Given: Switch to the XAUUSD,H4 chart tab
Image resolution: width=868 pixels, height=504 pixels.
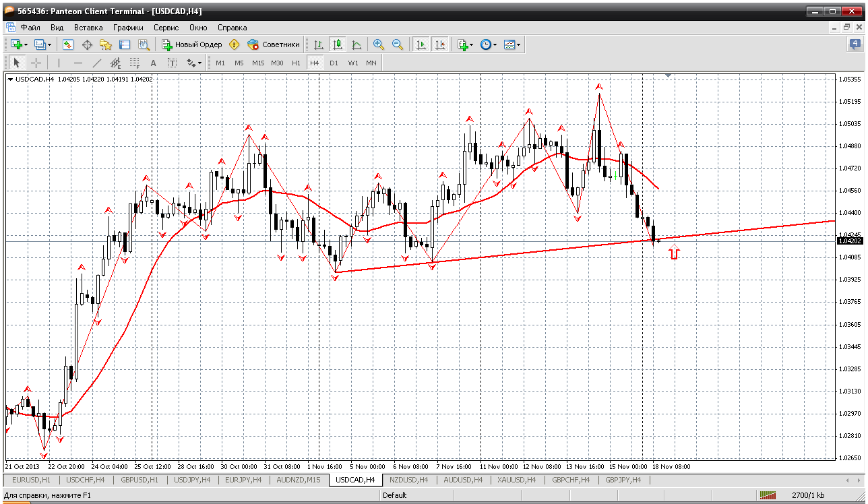Looking at the screenshot, I should [517, 480].
